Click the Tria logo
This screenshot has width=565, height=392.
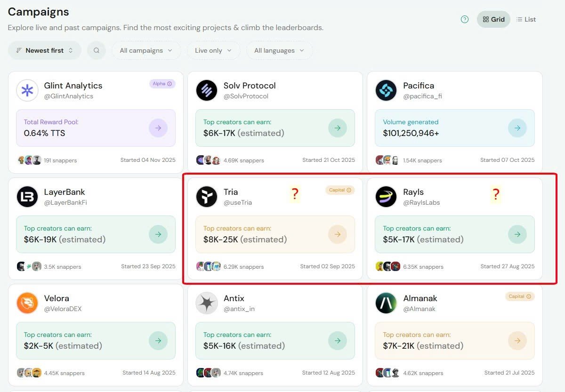click(207, 197)
